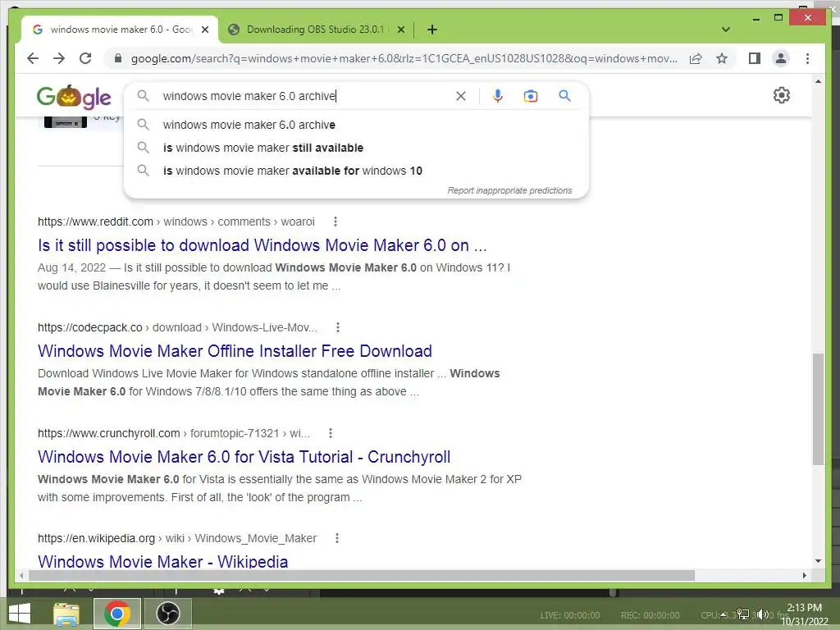Click the scroll right arrow
The image size is (840, 630).
click(x=804, y=575)
